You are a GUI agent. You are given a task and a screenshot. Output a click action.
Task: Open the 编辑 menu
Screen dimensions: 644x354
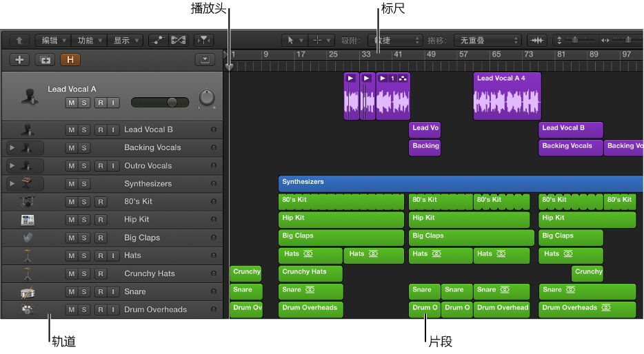[x=54, y=41]
